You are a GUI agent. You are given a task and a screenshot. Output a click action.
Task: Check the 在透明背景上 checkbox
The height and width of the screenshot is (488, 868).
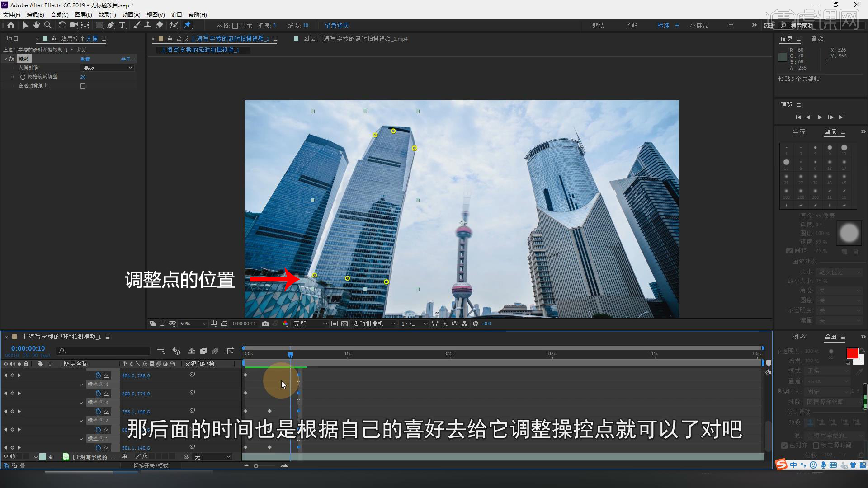pyautogui.click(x=83, y=86)
